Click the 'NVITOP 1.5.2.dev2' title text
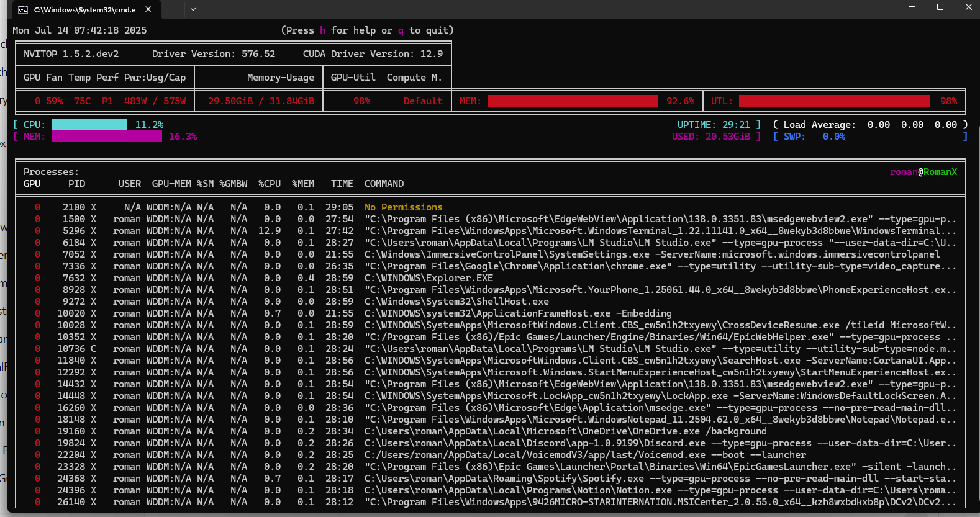980x517 pixels. click(71, 54)
